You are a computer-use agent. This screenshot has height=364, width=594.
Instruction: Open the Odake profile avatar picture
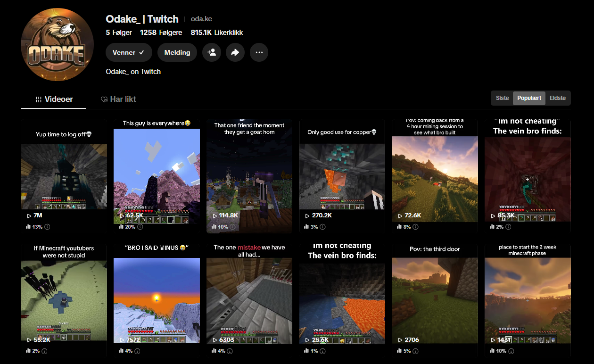click(x=57, y=45)
